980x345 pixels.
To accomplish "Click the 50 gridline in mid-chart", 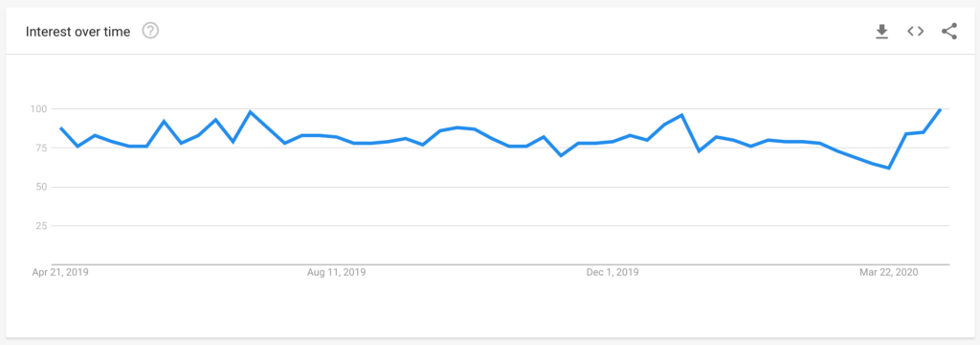I will pos(500,187).
